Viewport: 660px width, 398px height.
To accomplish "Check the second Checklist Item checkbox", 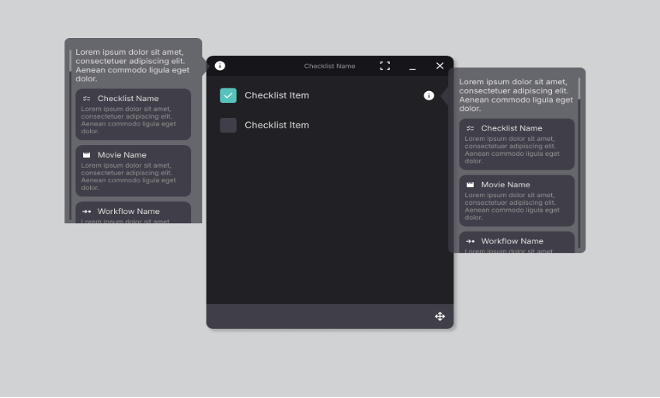I will point(228,125).
